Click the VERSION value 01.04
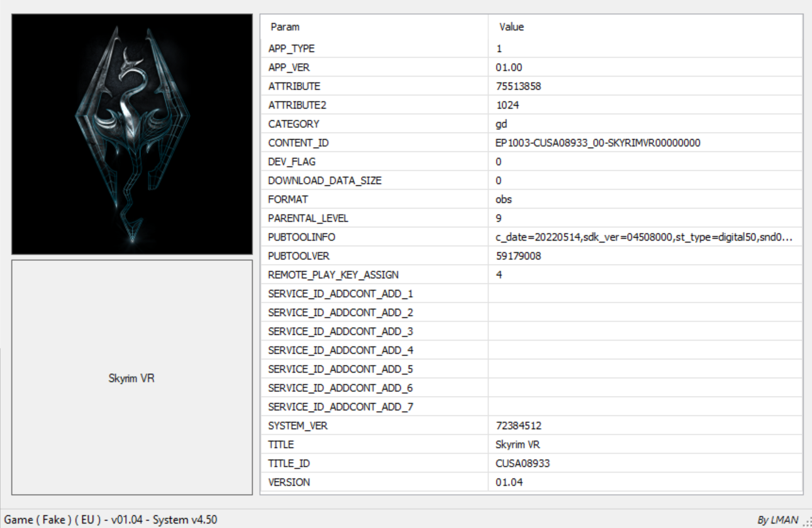The height and width of the screenshot is (528, 812). tap(509, 482)
